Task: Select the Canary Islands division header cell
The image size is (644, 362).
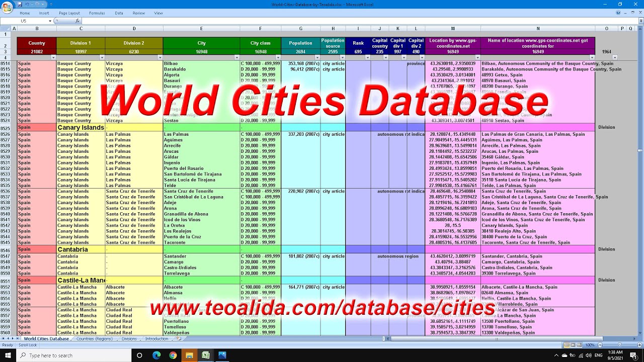Action: click(x=81, y=128)
